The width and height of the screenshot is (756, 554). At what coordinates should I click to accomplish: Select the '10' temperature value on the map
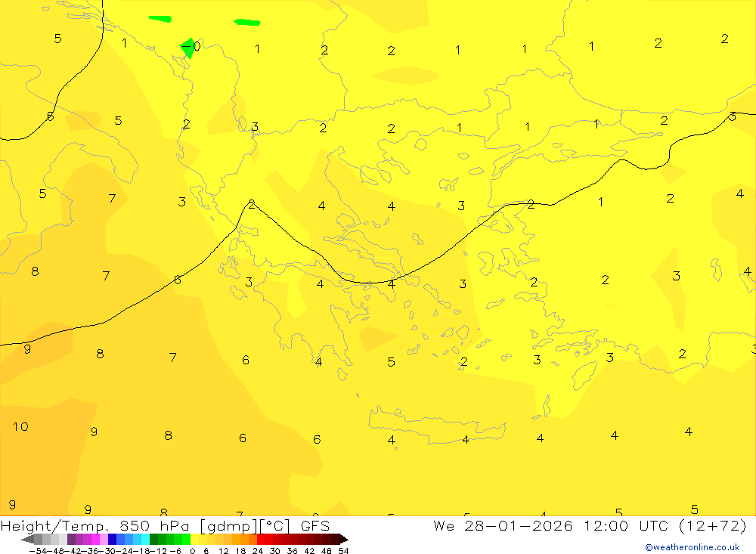tap(20, 427)
